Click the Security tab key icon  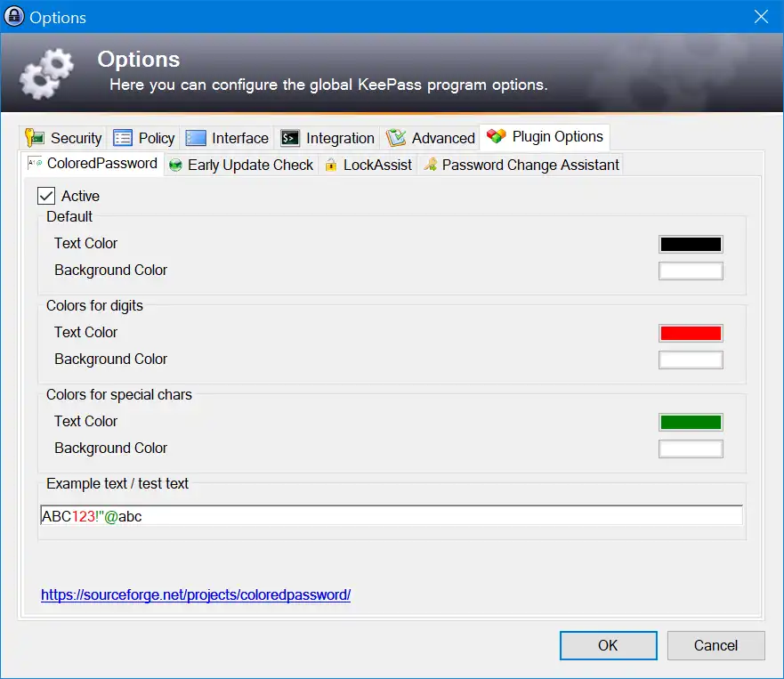pyautogui.click(x=35, y=138)
